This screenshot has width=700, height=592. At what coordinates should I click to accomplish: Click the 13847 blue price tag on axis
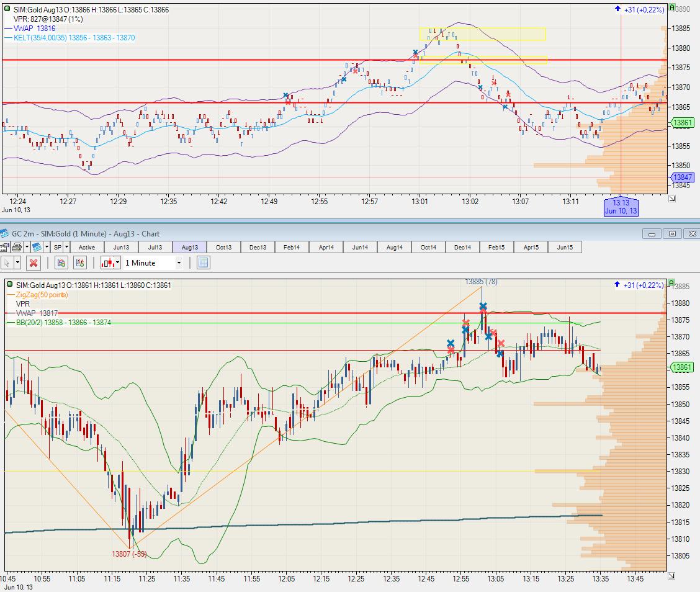682,177
